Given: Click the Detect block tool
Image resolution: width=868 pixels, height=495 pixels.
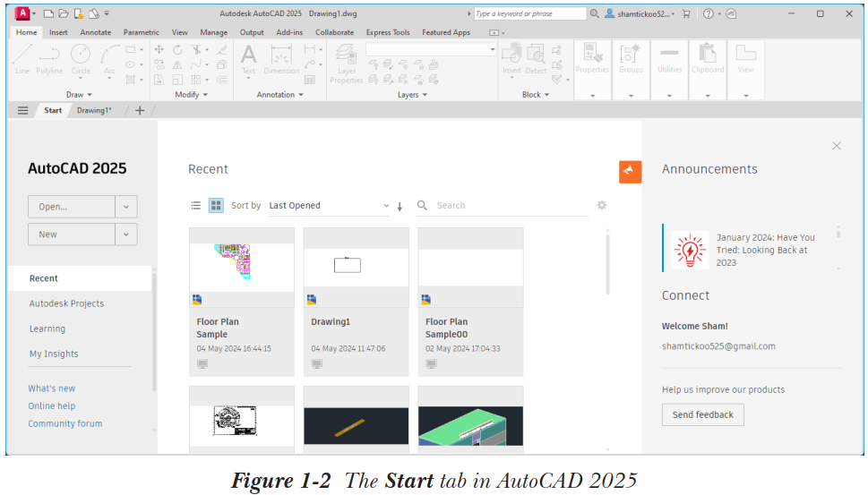Looking at the screenshot, I should (536, 59).
